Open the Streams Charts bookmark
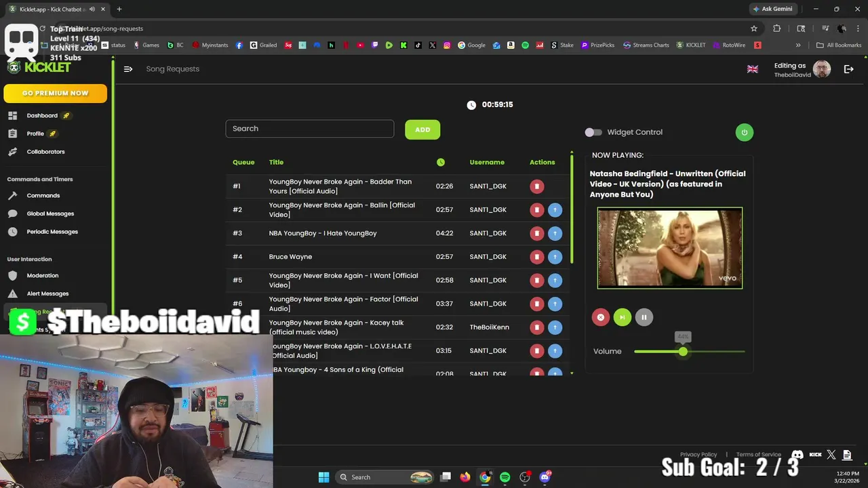Screen dimensions: 868x488 [646, 45]
